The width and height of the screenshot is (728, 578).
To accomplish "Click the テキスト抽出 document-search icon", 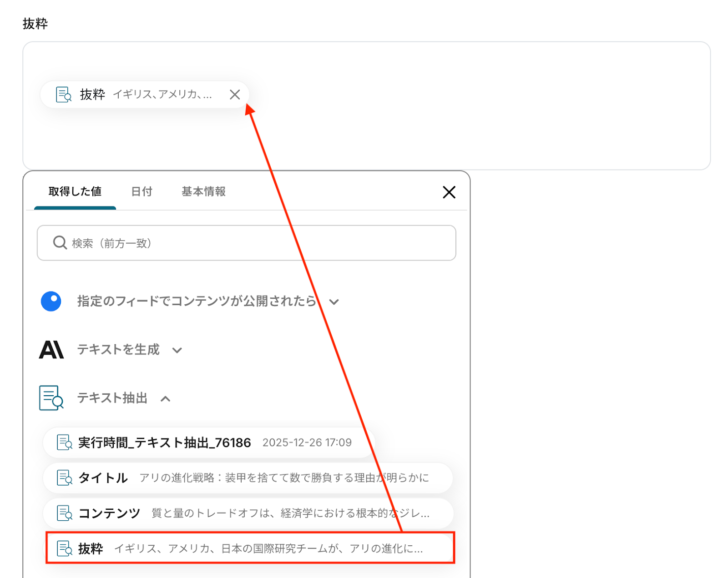I will [x=51, y=398].
